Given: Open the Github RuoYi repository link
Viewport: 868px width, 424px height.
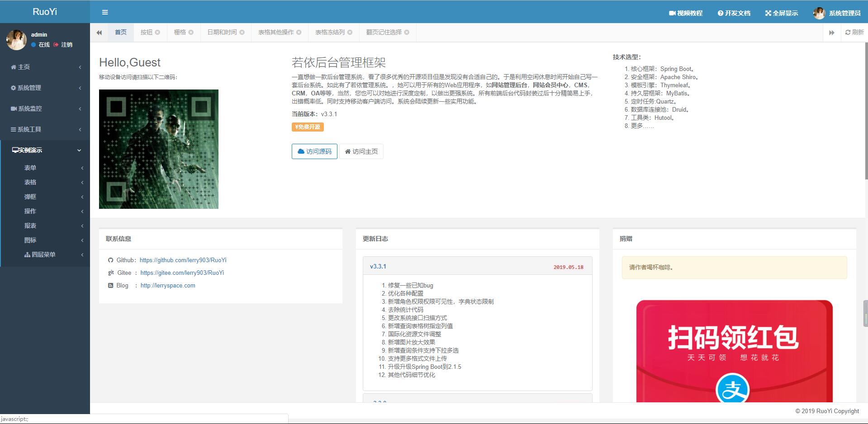Looking at the screenshot, I should tap(183, 260).
